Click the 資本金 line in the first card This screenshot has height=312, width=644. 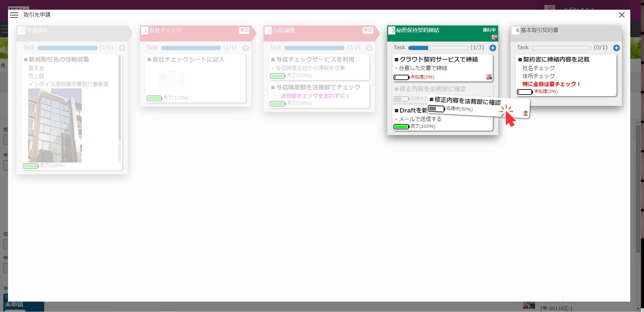36,68
